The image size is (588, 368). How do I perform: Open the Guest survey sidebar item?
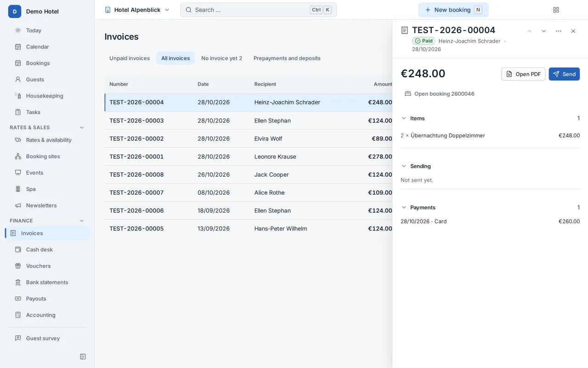click(x=47, y=338)
